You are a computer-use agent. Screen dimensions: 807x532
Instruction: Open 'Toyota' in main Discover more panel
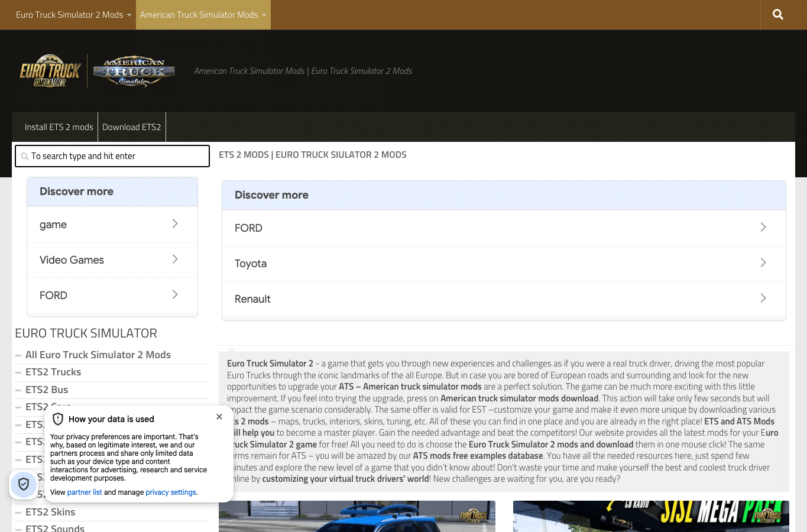(x=504, y=264)
